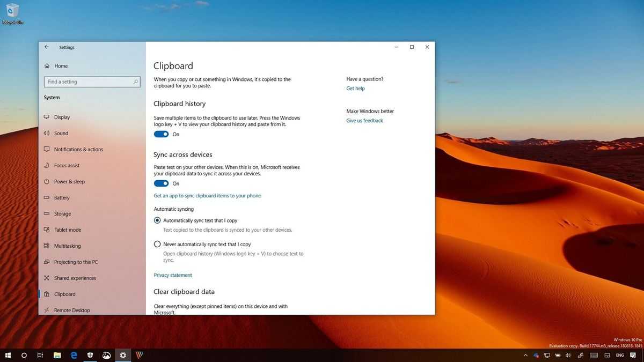
Task: Open the Display settings page
Action: (x=56, y=117)
